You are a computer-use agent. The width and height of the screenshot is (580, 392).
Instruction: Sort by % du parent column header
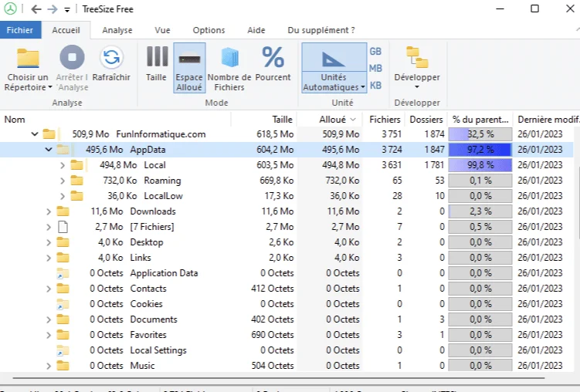[480, 120]
